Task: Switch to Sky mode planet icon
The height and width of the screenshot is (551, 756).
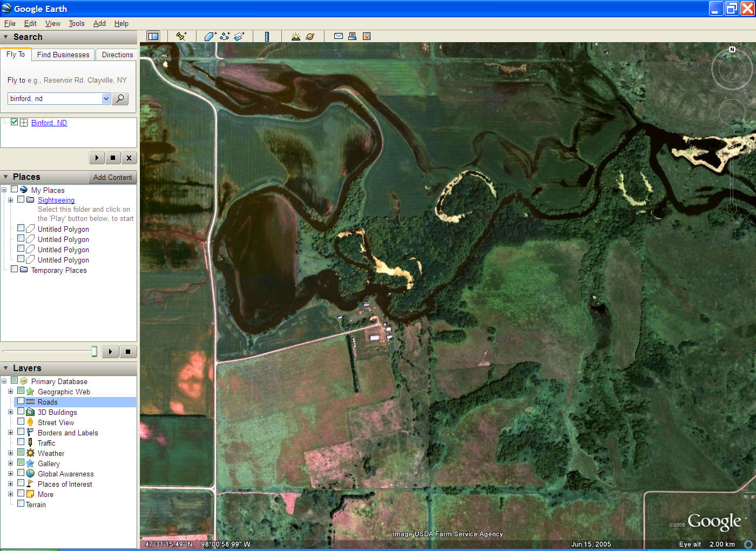Action: tap(310, 36)
